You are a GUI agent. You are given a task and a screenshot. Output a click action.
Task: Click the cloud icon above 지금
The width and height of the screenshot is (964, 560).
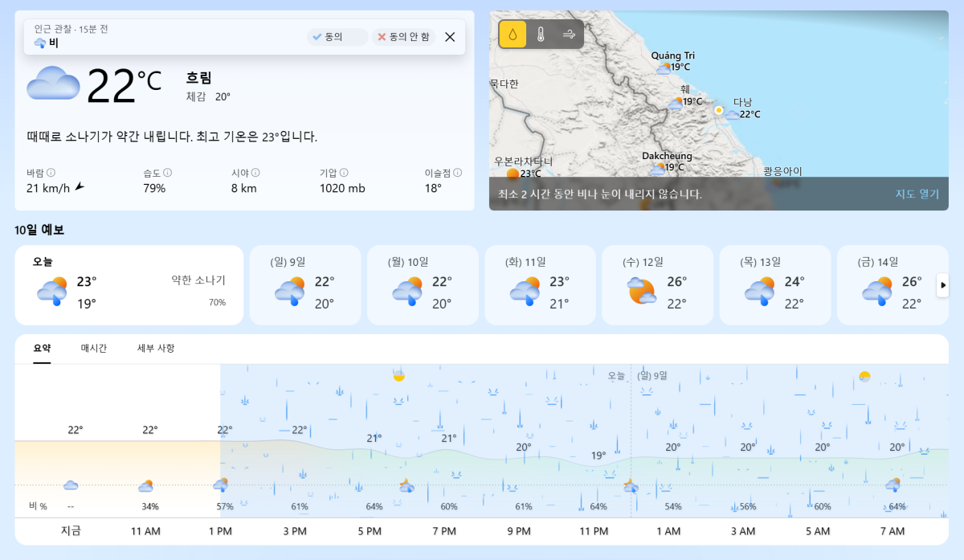(71, 484)
